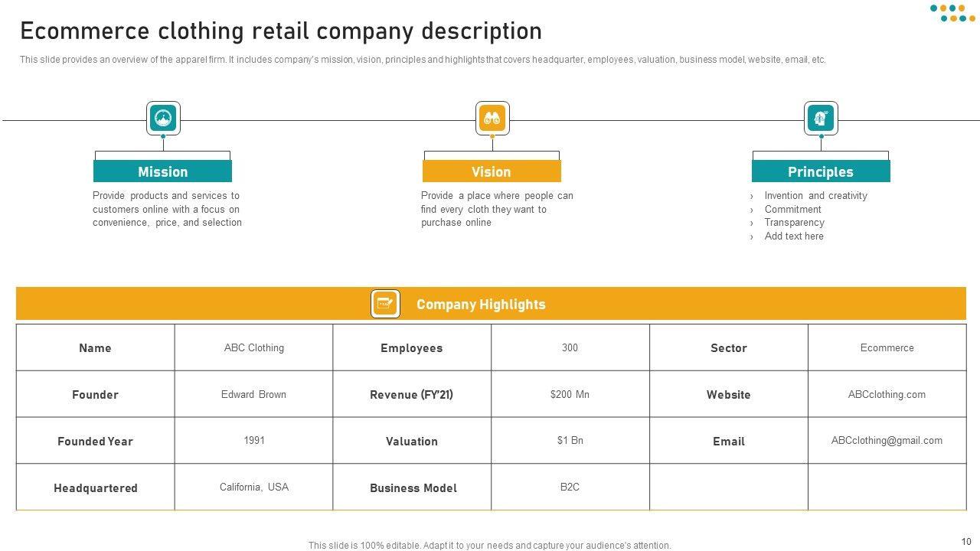This screenshot has height=551, width=980.
Task: Select the Mission heading box
Action: click(x=162, y=171)
